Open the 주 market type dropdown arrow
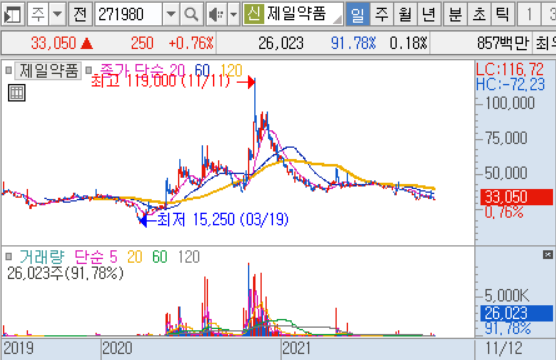 57,14
